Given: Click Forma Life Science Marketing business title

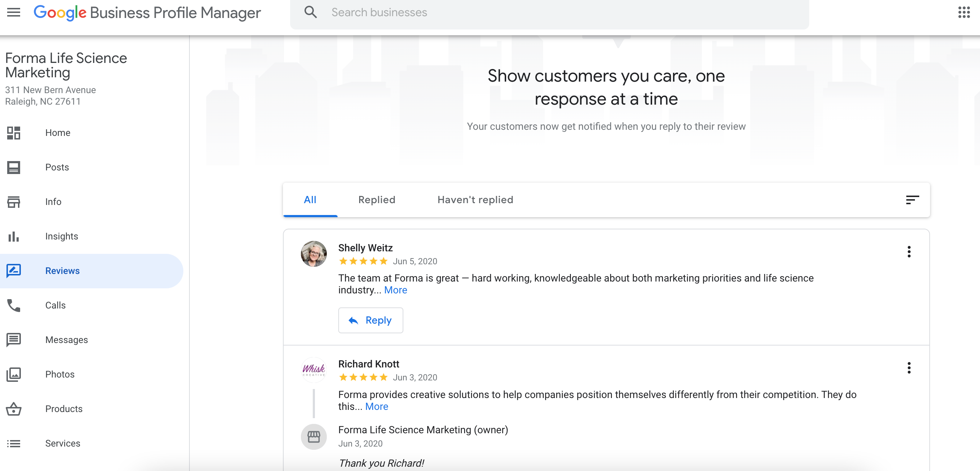Looking at the screenshot, I should point(66,65).
